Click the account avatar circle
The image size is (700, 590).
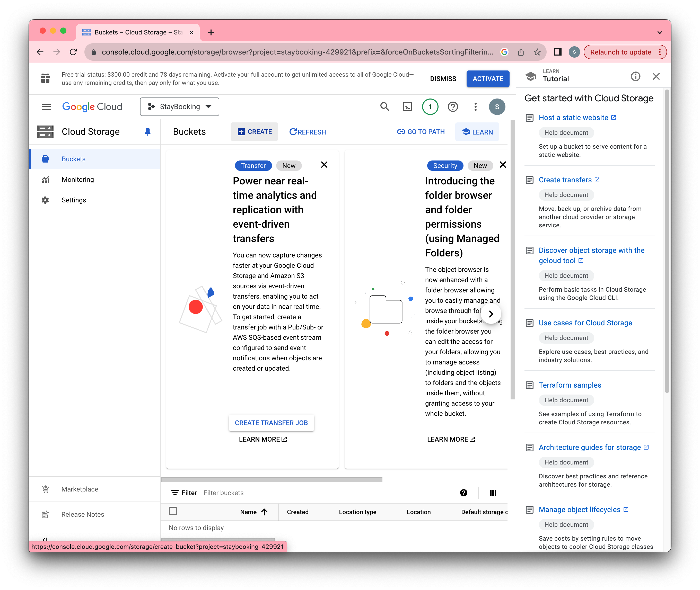pyautogui.click(x=497, y=106)
